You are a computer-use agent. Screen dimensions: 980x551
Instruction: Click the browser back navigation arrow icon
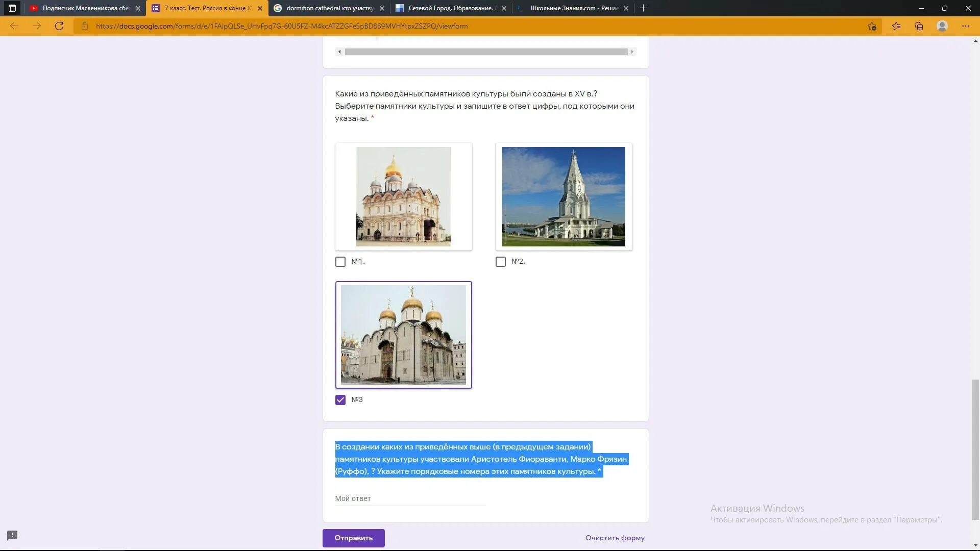coord(14,26)
